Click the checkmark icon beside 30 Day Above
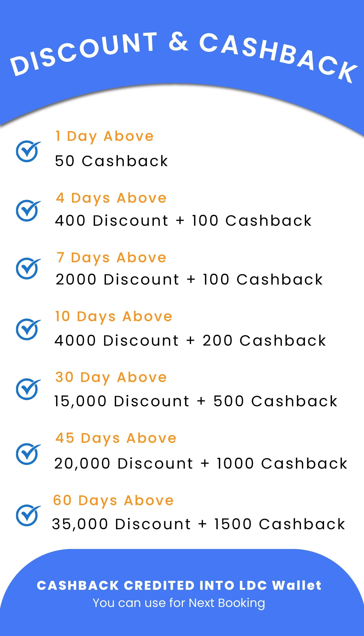The image size is (364, 636). tap(28, 389)
